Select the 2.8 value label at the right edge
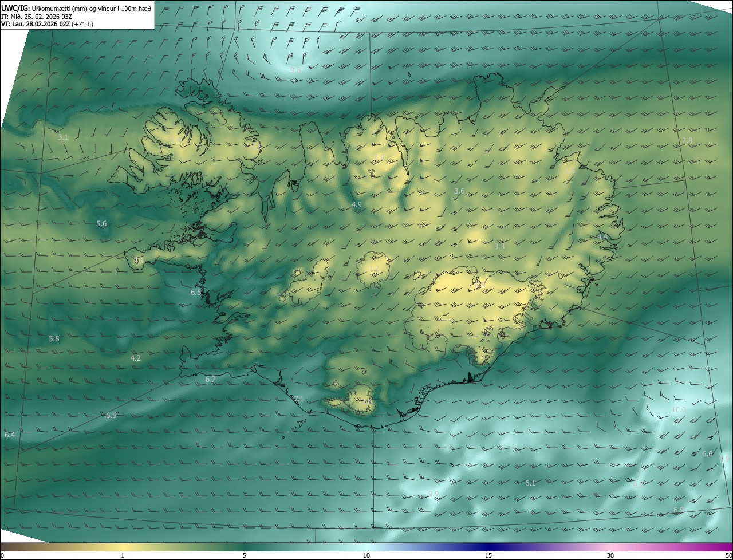Screen dimensions: 733x560 pyautogui.click(x=687, y=141)
